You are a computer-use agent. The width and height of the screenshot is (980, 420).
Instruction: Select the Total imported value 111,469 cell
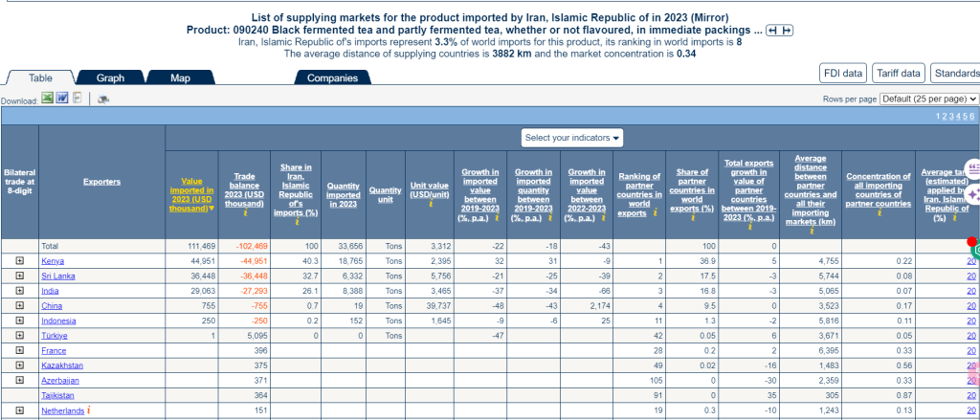coord(191,246)
